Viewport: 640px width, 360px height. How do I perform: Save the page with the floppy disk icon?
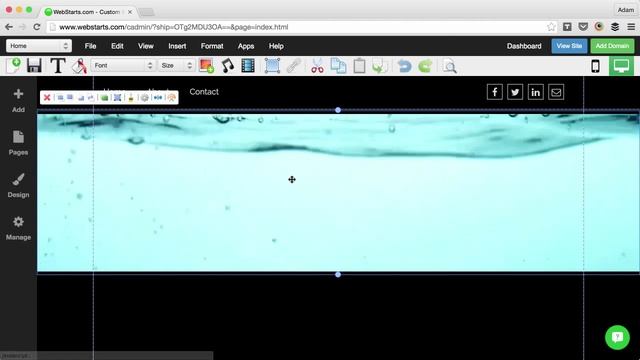click(x=34, y=66)
